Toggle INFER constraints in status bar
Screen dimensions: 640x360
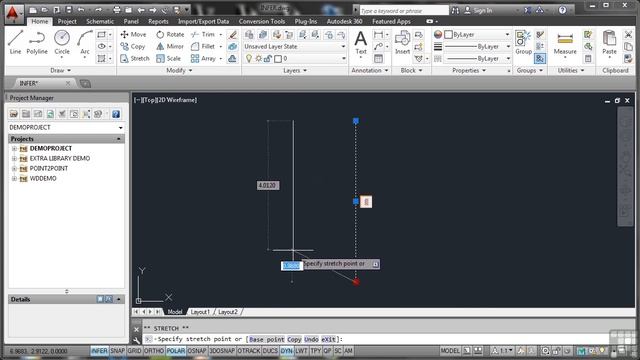pos(99,351)
